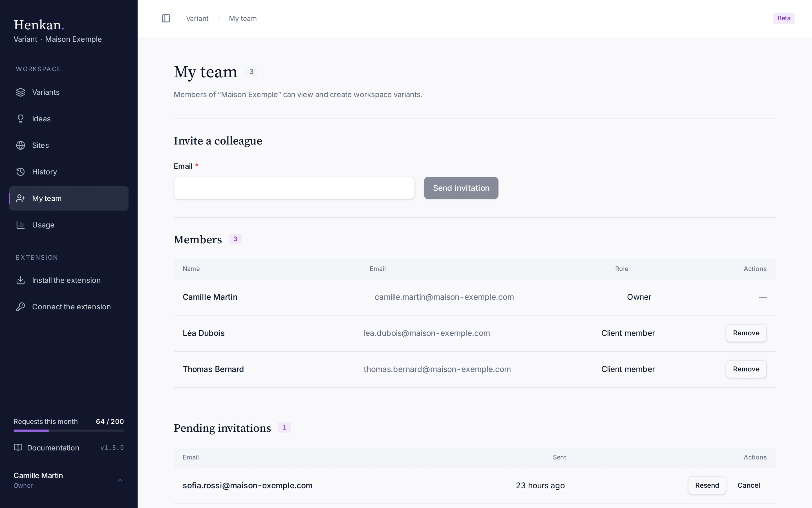
Task: Click the Members count badge
Action: 235,239
